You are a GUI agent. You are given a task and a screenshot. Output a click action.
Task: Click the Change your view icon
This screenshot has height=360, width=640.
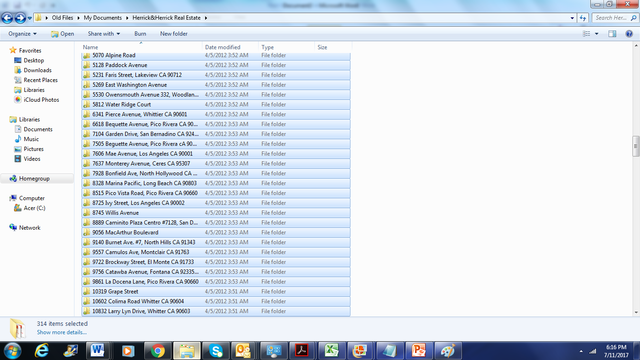pyautogui.click(x=587, y=34)
